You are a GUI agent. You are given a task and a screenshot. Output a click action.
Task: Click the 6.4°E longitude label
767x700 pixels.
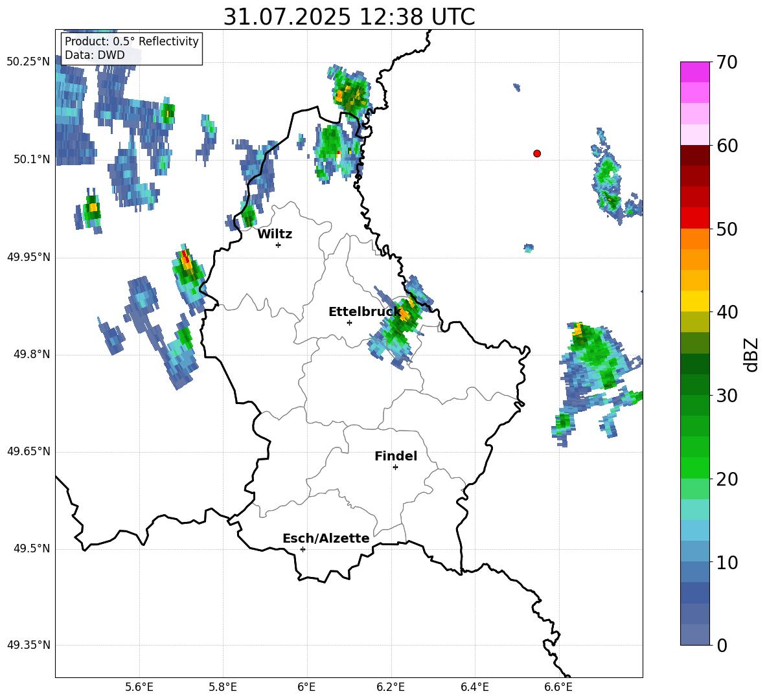tap(474, 688)
